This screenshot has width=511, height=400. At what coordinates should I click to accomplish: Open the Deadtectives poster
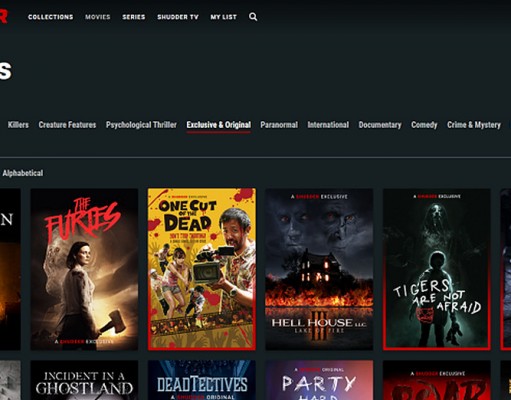pos(202,380)
